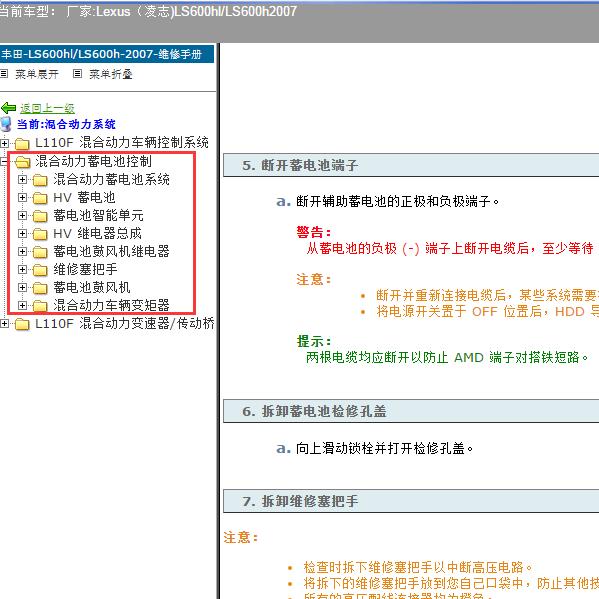The width and height of the screenshot is (599, 599).
Task: Click 菜单展开 to expand menu
Action: pyautogui.click(x=37, y=74)
